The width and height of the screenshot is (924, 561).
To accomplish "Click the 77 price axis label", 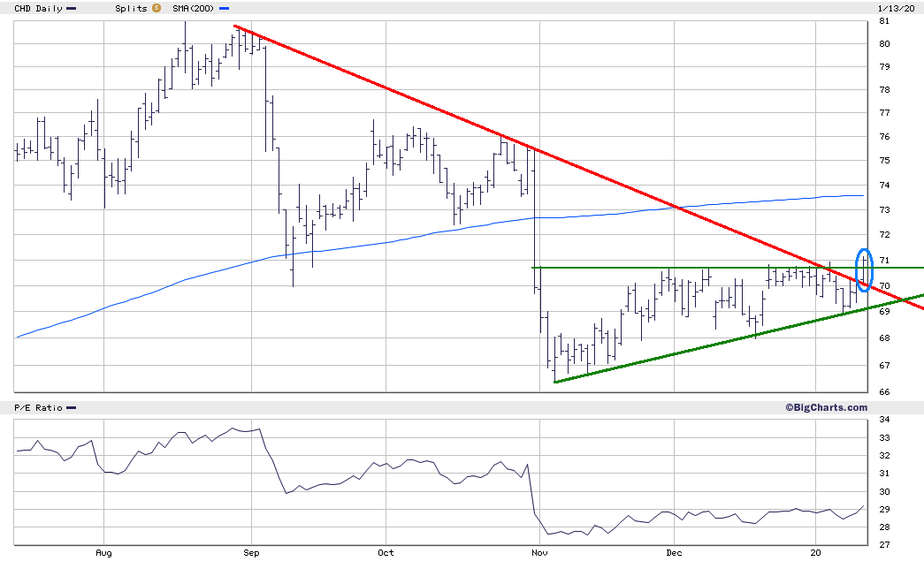I will pyautogui.click(x=884, y=113).
